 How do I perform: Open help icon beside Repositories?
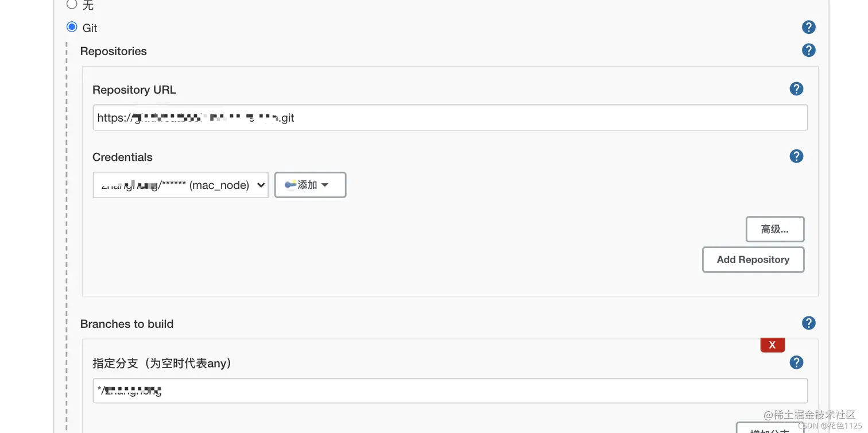pos(808,50)
